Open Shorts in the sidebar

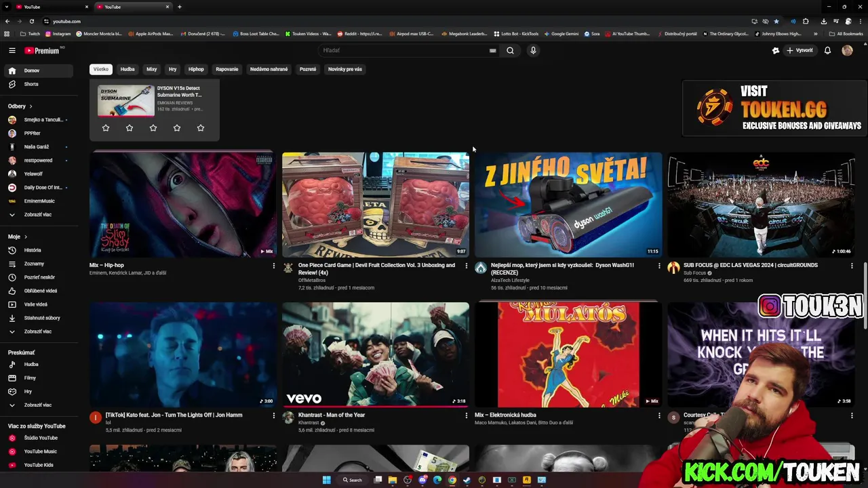click(x=39, y=84)
